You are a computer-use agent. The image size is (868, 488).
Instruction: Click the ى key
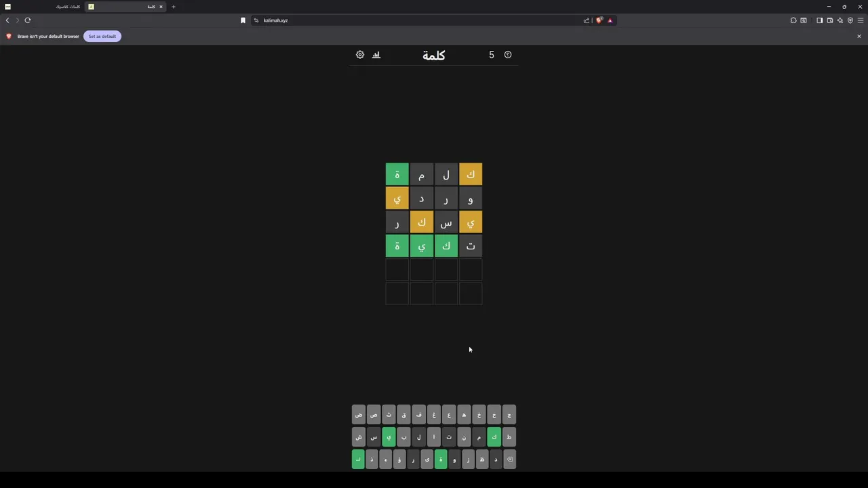[427, 460]
